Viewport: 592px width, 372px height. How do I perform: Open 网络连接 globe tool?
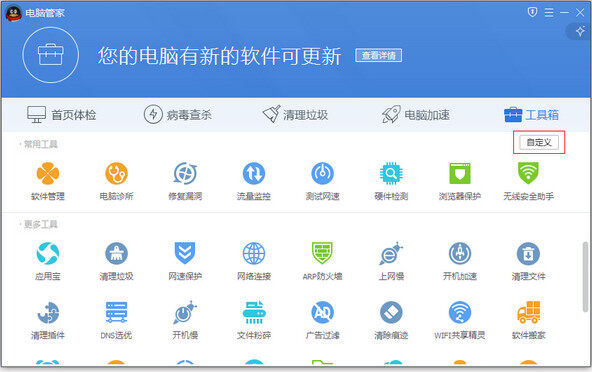point(254,261)
